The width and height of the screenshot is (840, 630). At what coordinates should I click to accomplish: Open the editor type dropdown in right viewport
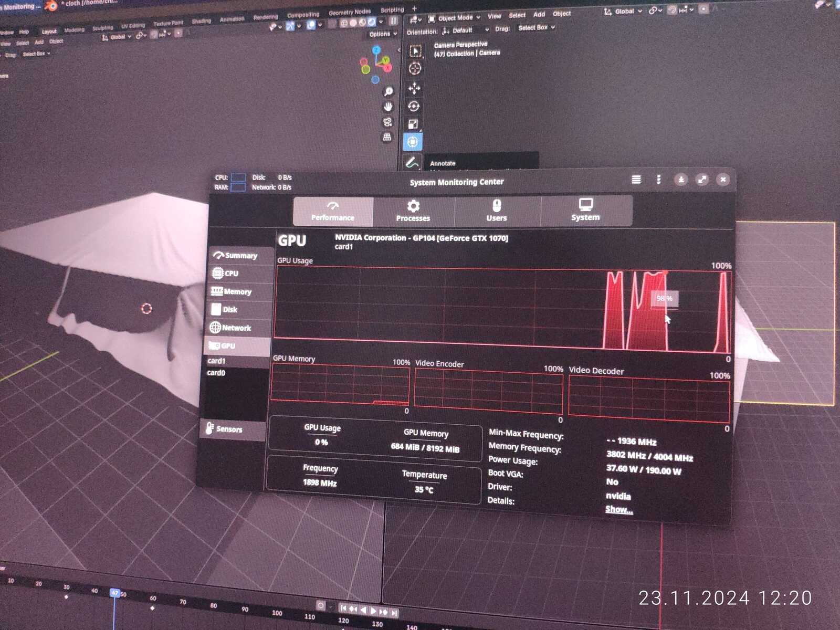(x=415, y=20)
